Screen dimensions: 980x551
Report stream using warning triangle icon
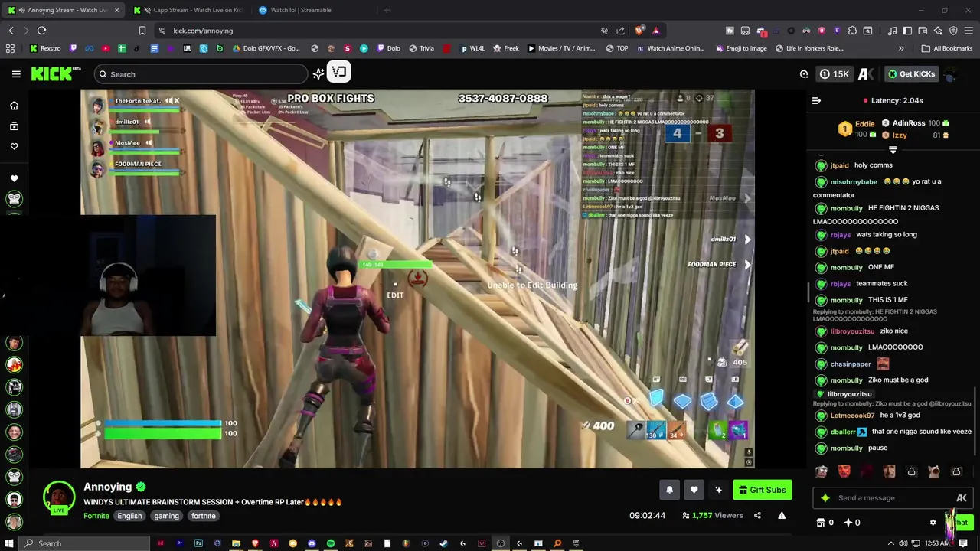[x=782, y=516]
